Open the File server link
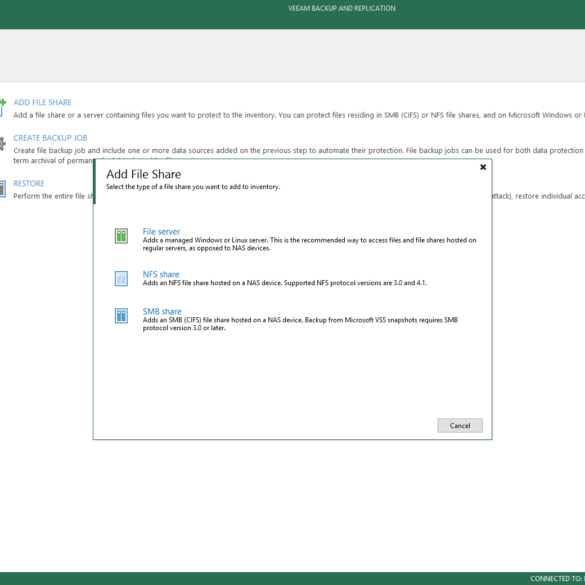The image size is (585, 585). coord(161,231)
